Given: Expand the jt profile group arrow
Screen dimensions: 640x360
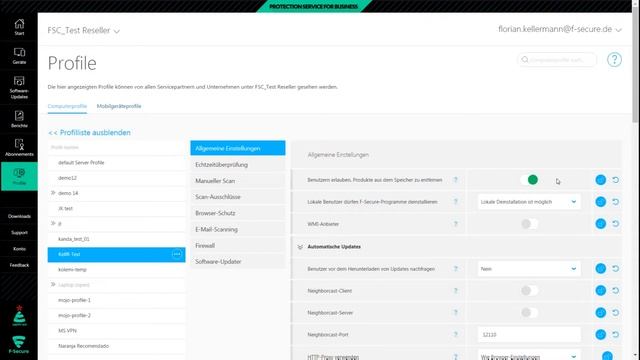Looking at the screenshot, I should (x=53, y=223).
